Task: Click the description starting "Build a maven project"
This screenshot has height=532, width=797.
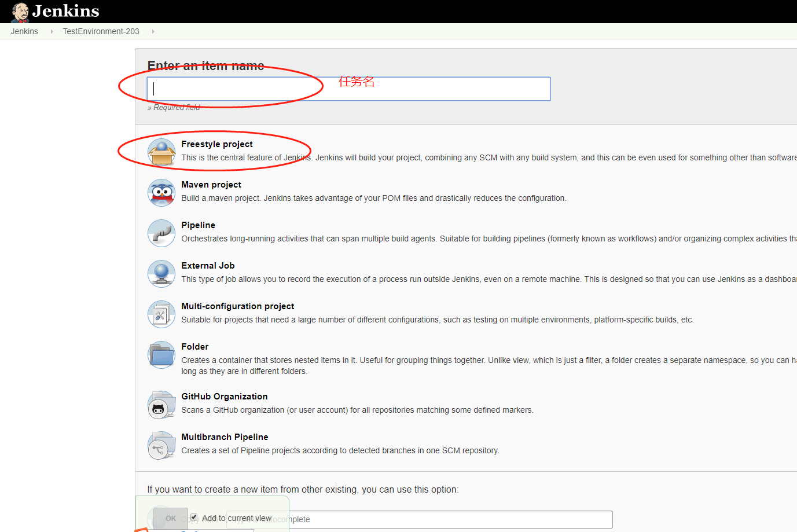Action: [374, 198]
